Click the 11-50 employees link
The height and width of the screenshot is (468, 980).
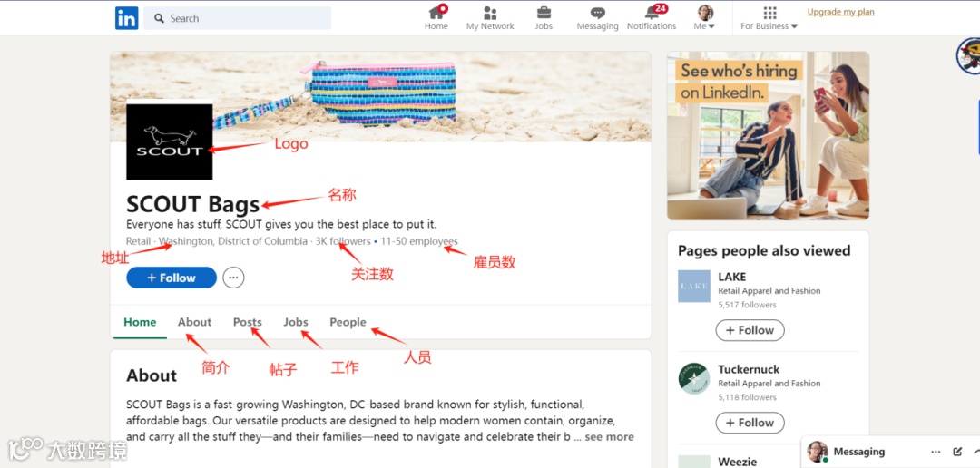(418, 241)
